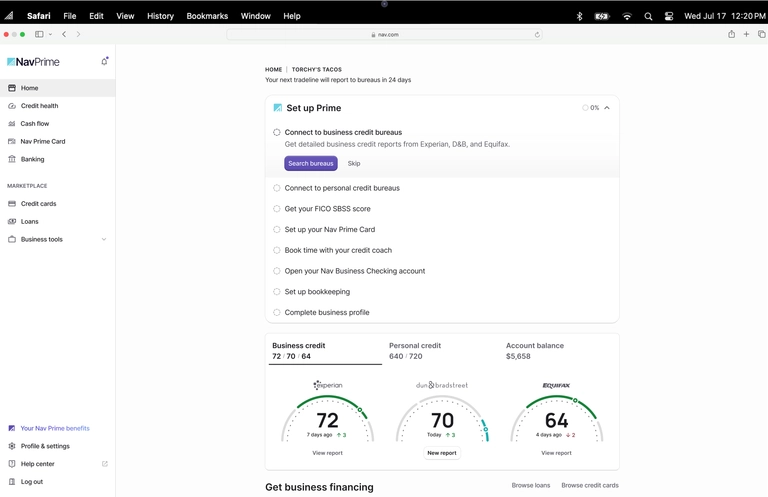Open a new tab with plus icon
Screen dimensions: 768x497
tap(746, 34)
